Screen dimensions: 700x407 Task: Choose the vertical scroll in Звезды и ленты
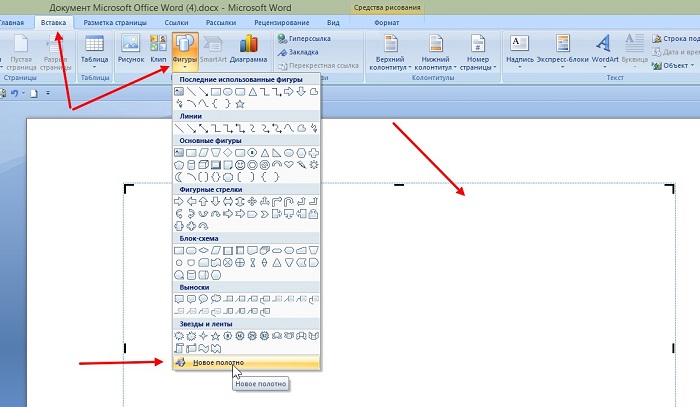[179, 348]
